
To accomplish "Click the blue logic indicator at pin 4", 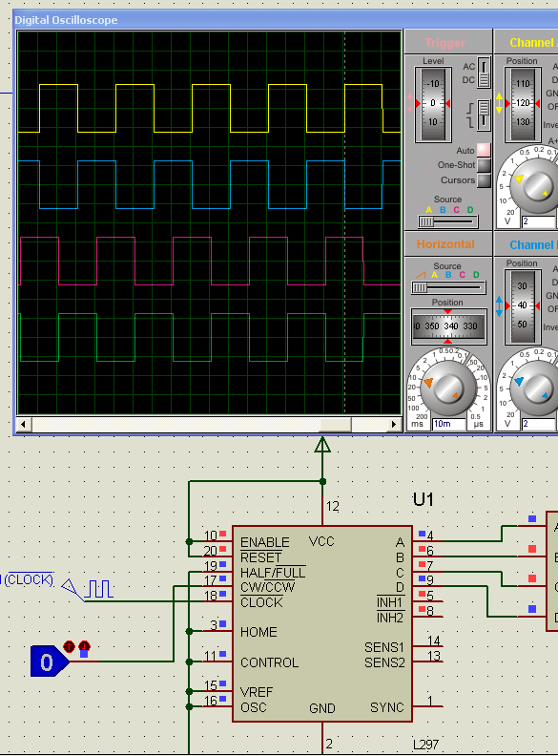I will pos(423,534).
